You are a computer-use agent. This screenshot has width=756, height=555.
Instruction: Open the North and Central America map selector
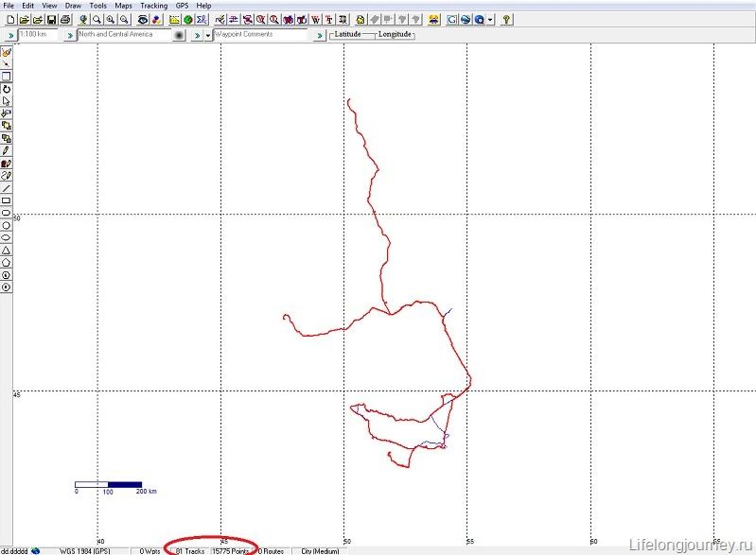click(x=123, y=35)
